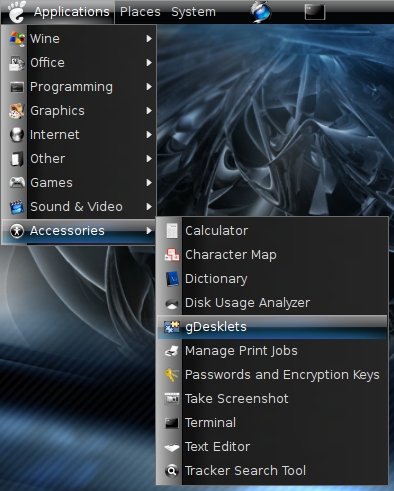Screen dimensions: 394x491
Task: Expand the Internet submenu arrow
Action: (149, 135)
